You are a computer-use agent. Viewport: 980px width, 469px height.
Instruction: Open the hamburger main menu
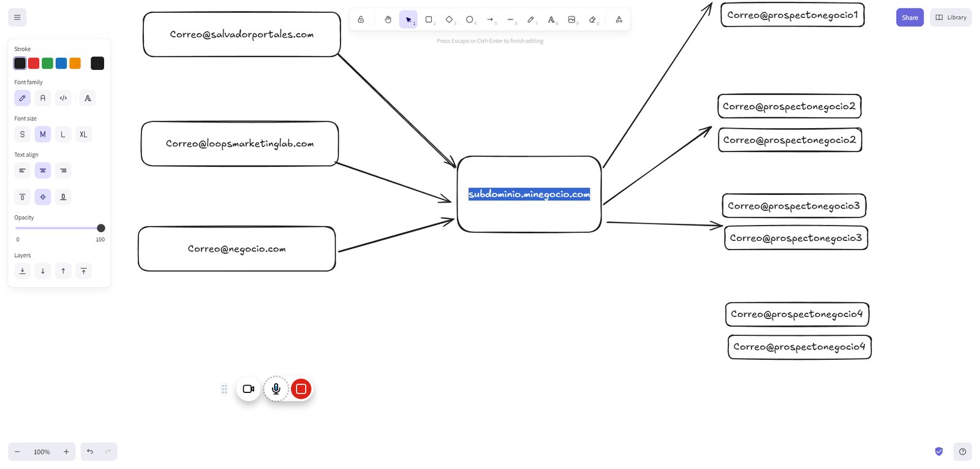[x=17, y=17]
